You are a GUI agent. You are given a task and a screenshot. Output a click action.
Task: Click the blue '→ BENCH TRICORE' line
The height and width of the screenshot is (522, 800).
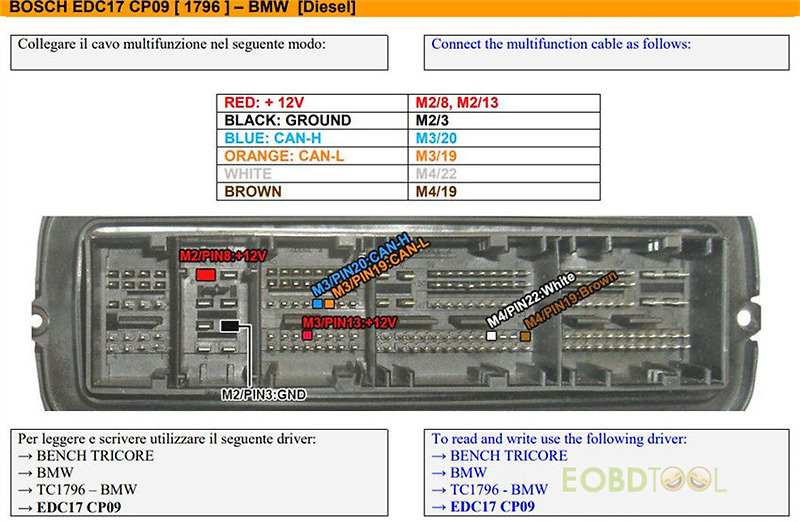[x=499, y=456]
